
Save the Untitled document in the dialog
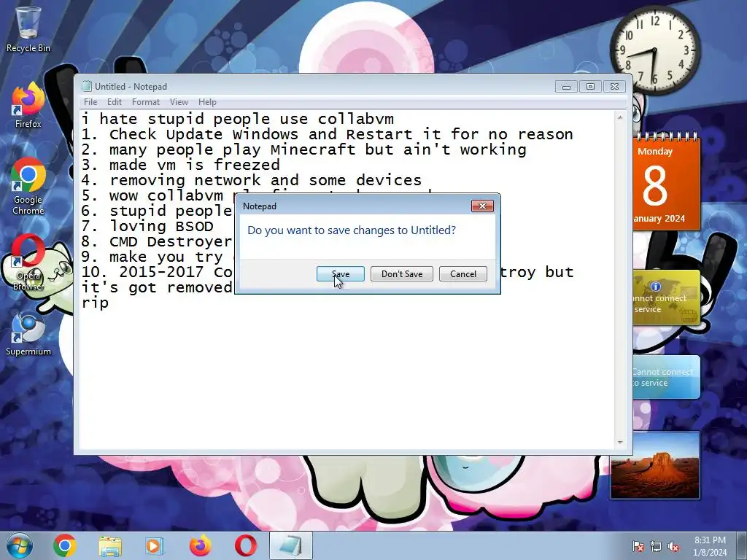(x=341, y=274)
